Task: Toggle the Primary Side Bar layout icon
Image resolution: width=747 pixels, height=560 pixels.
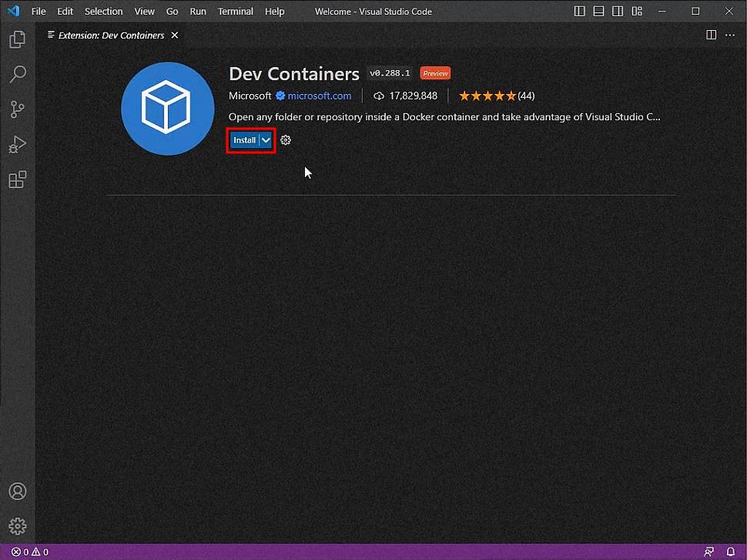Action: point(579,11)
